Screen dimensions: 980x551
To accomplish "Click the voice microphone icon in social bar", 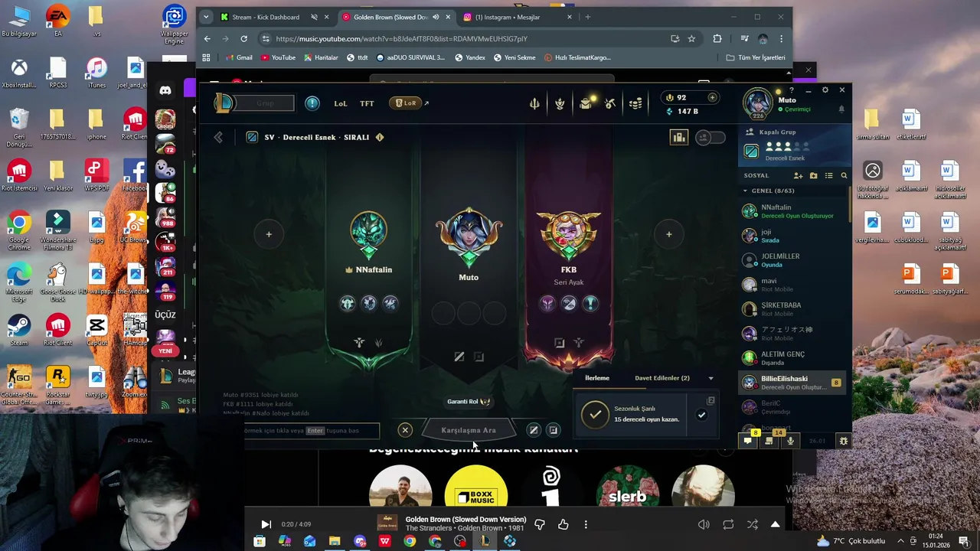I will (x=790, y=441).
